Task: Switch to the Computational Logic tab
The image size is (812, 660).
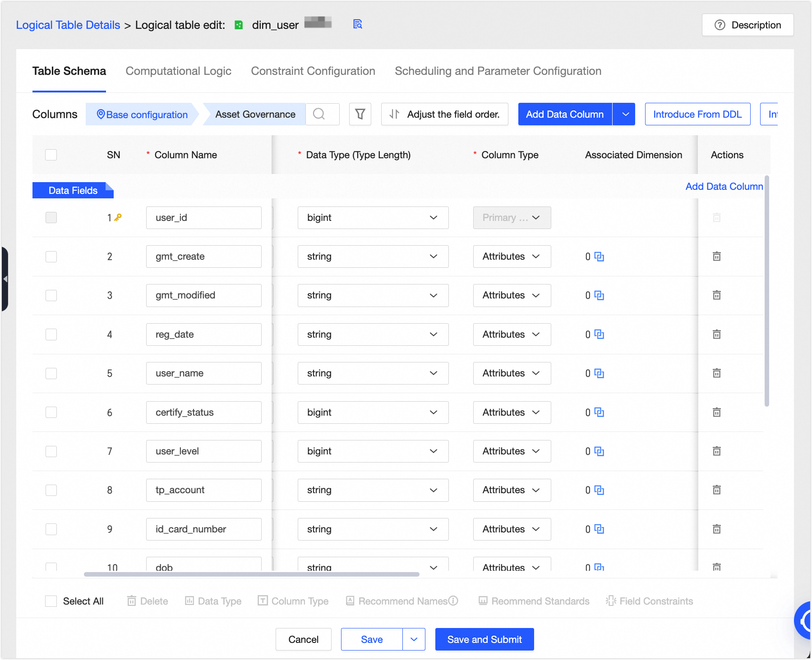Action: pos(179,71)
